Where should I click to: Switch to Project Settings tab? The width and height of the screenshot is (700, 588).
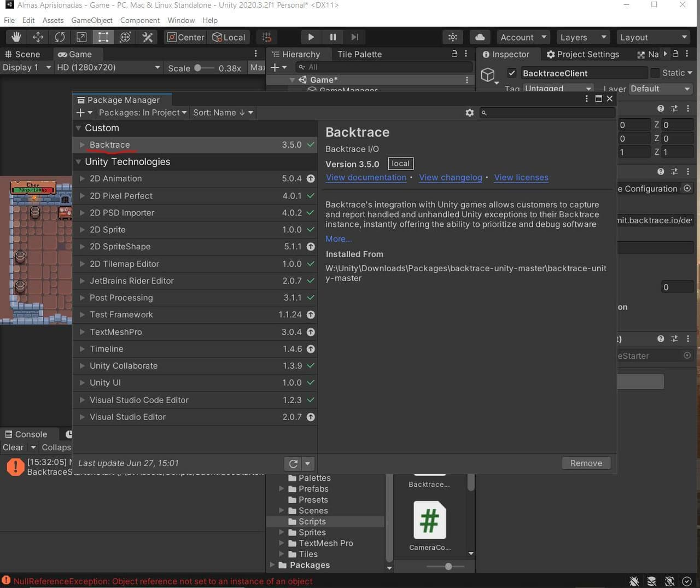click(583, 54)
